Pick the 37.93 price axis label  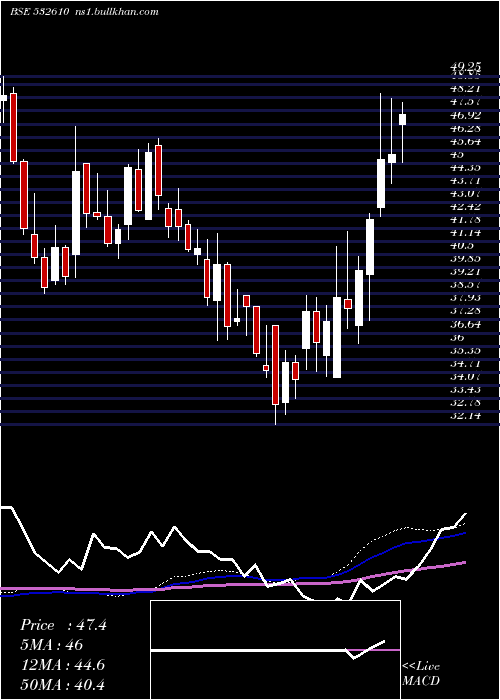[x=465, y=298]
